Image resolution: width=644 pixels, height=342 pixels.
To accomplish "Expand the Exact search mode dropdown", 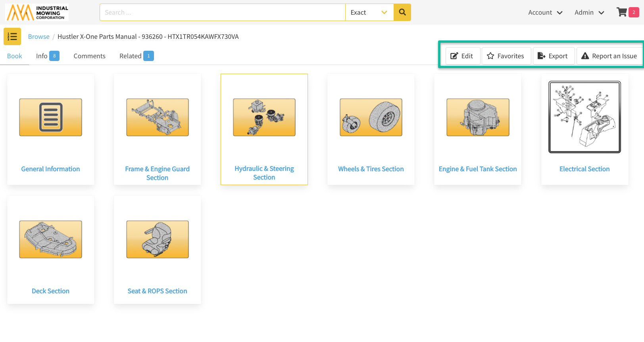I will coord(369,12).
